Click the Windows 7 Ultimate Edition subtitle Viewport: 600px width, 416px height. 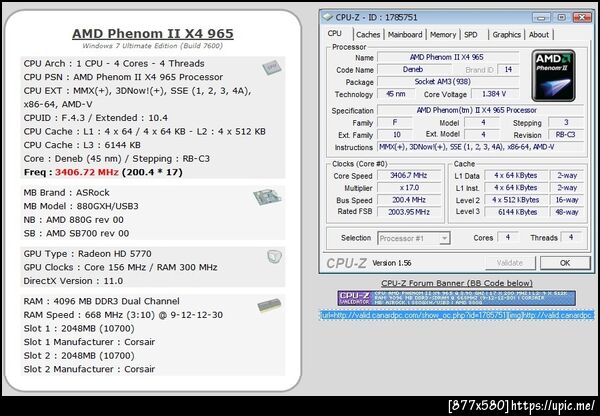(x=152, y=46)
